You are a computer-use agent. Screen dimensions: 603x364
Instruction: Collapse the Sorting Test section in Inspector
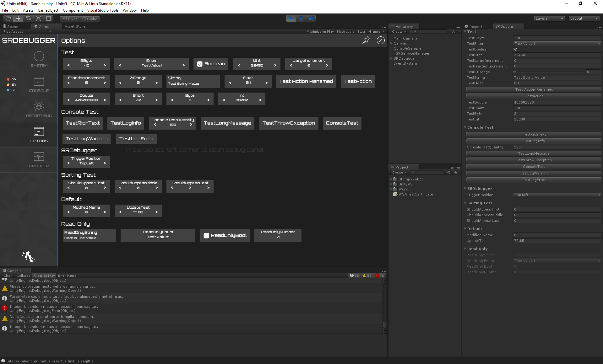point(465,203)
